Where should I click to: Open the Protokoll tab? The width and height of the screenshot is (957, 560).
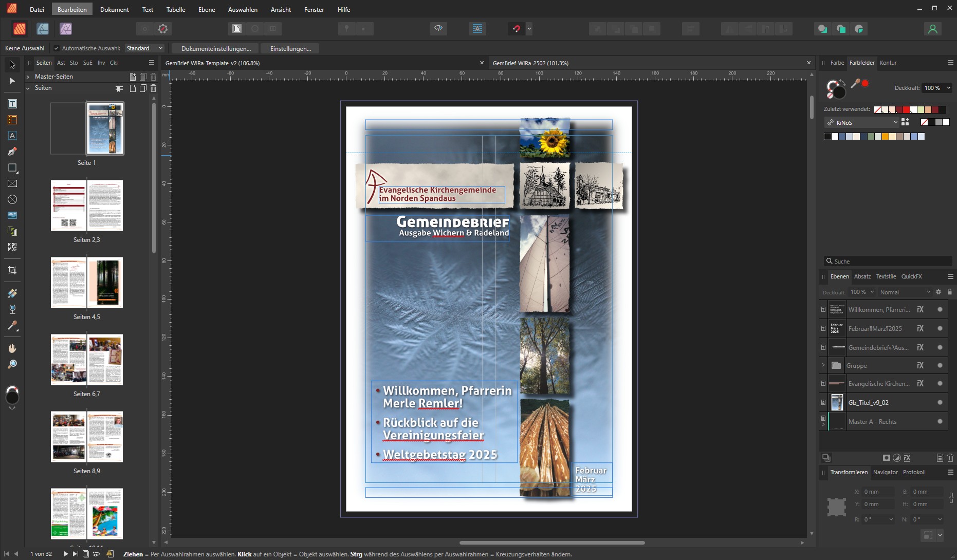click(914, 472)
